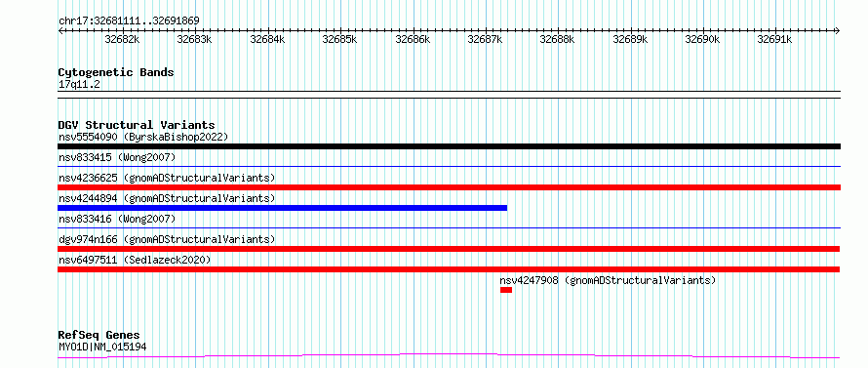Click the 32684k ruler tick label
868x368 pixels.
[x=267, y=39]
